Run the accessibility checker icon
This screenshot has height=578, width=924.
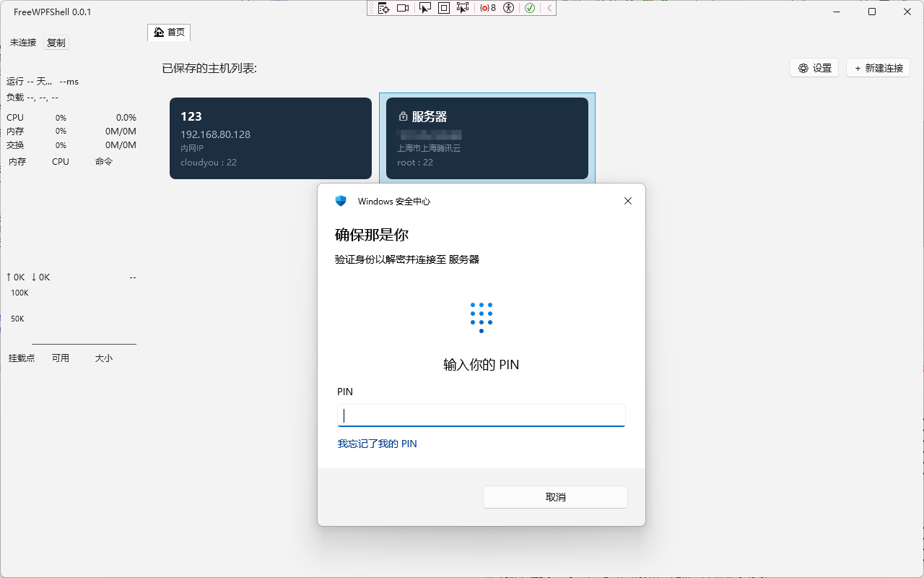507,7
